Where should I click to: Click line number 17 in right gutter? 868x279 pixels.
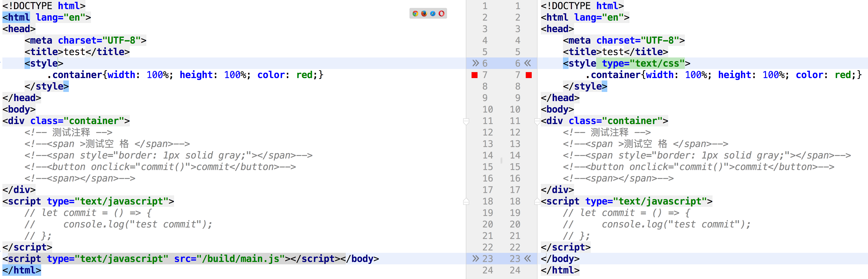[515, 190]
